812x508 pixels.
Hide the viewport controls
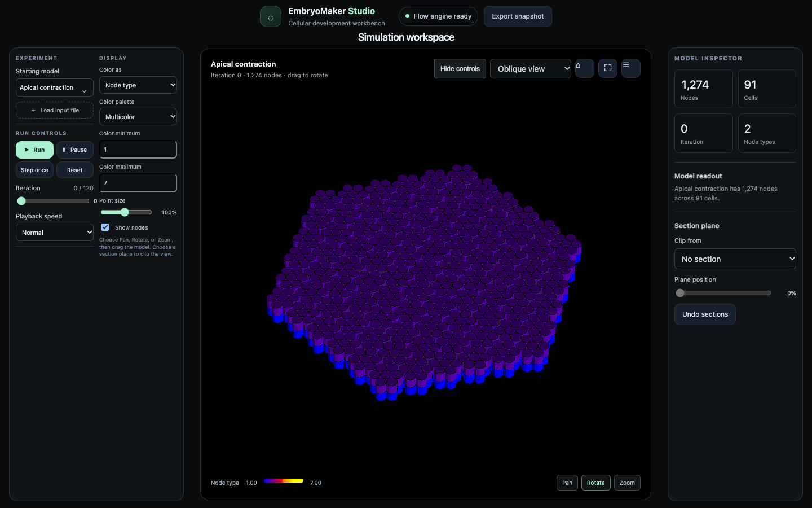click(x=460, y=69)
